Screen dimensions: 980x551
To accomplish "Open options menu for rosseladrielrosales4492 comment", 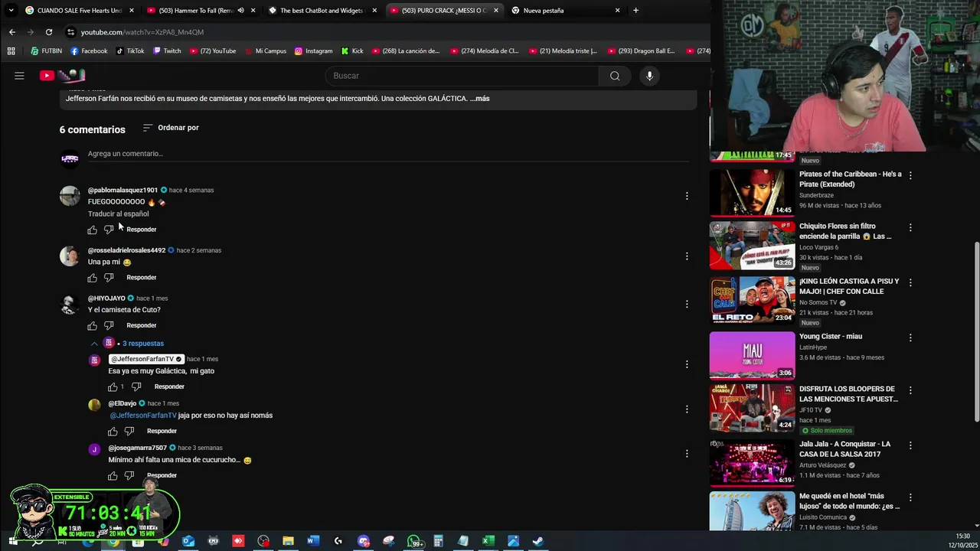I will (687, 256).
